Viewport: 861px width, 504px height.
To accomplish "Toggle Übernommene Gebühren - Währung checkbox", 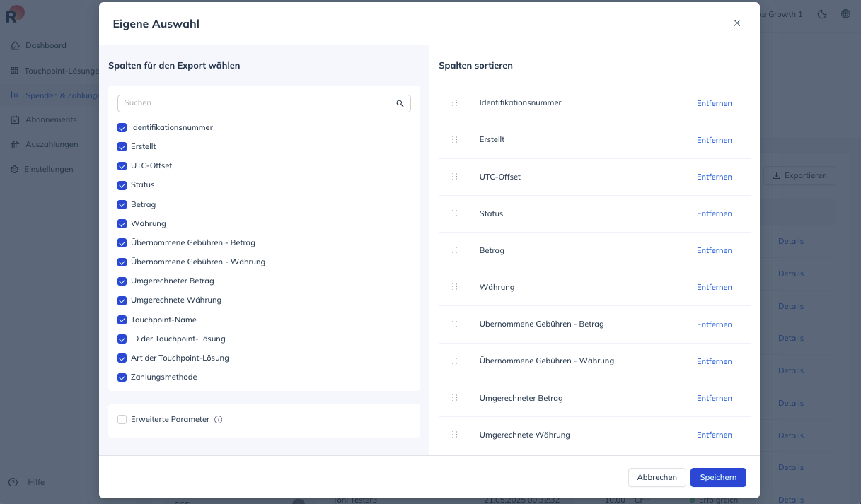I will (122, 262).
